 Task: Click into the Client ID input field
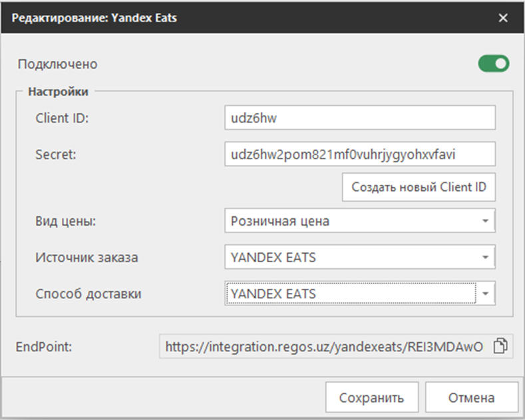[x=359, y=118]
